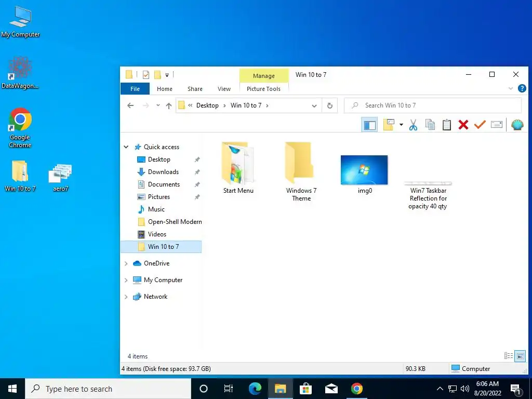This screenshot has height=399, width=532.
Task: Open the File tab
Action: point(135,89)
